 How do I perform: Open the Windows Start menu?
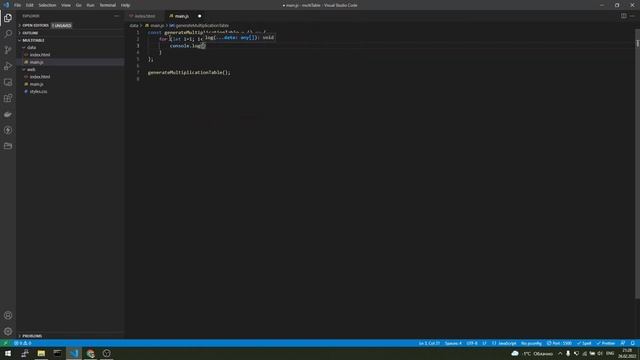point(8,353)
